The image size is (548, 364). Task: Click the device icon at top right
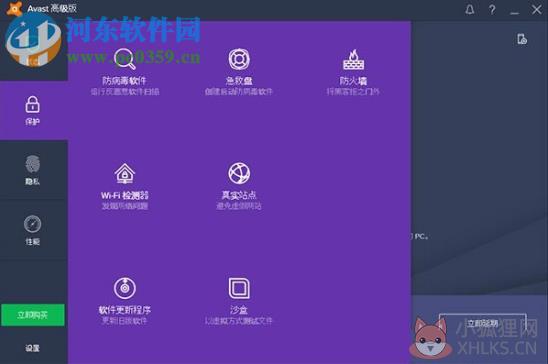point(522,39)
